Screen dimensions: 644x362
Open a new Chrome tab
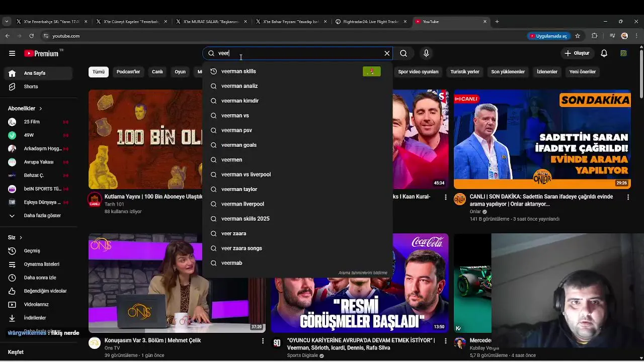click(x=497, y=22)
